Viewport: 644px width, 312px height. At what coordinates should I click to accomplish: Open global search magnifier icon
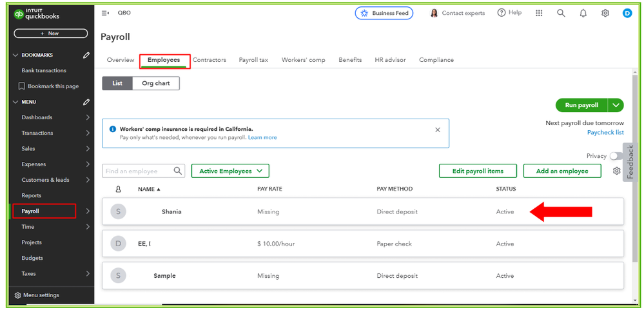[561, 13]
